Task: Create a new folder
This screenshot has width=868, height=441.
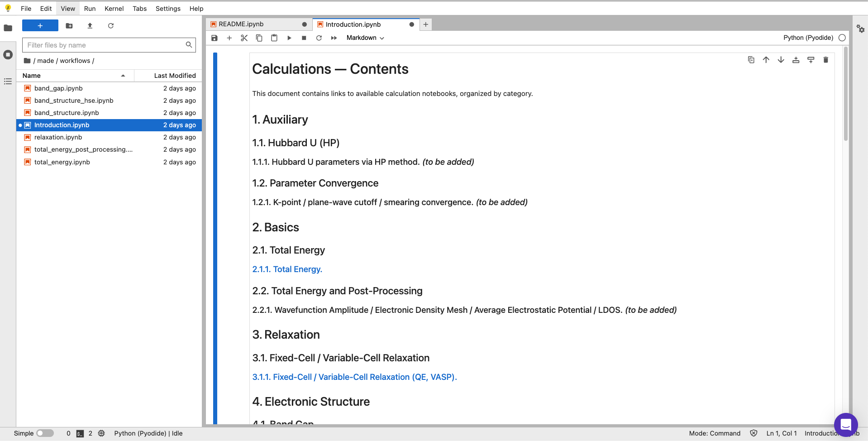Action: tap(69, 26)
